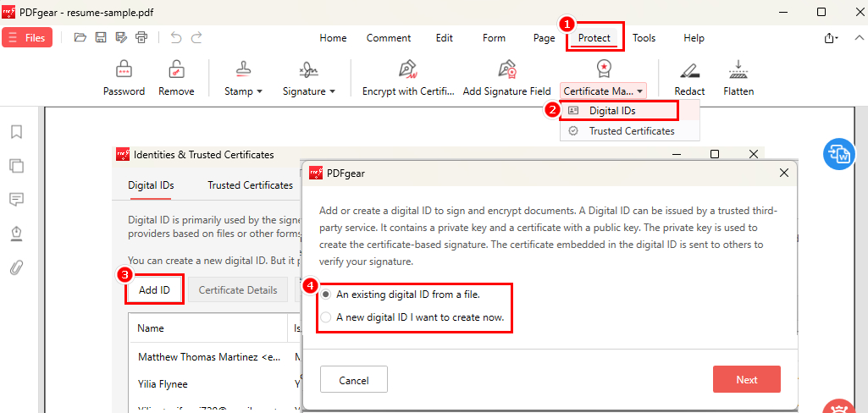
Task: Select Trusted Certificates menu entry
Action: (x=630, y=131)
